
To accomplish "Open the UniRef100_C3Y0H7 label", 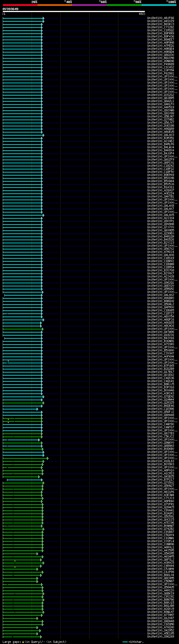I will [x=161, y=354].
